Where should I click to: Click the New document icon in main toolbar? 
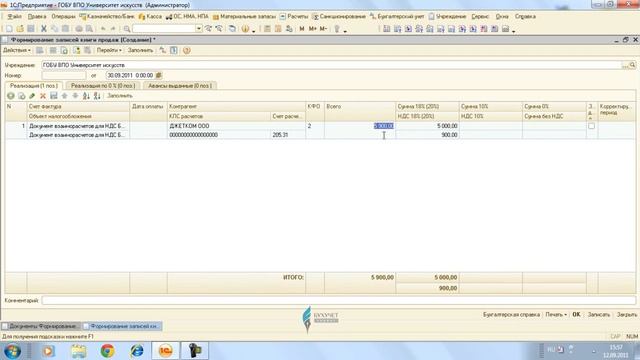(9, 29)
